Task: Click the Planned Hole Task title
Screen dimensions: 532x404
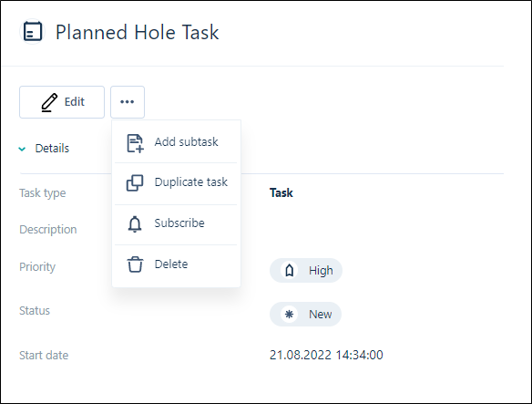Action: point(137,32)
